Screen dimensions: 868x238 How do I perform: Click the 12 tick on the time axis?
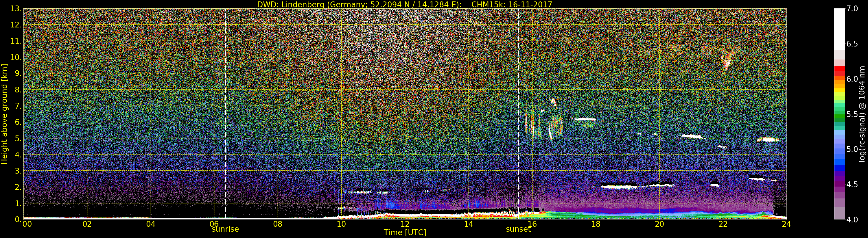point(405,224)
